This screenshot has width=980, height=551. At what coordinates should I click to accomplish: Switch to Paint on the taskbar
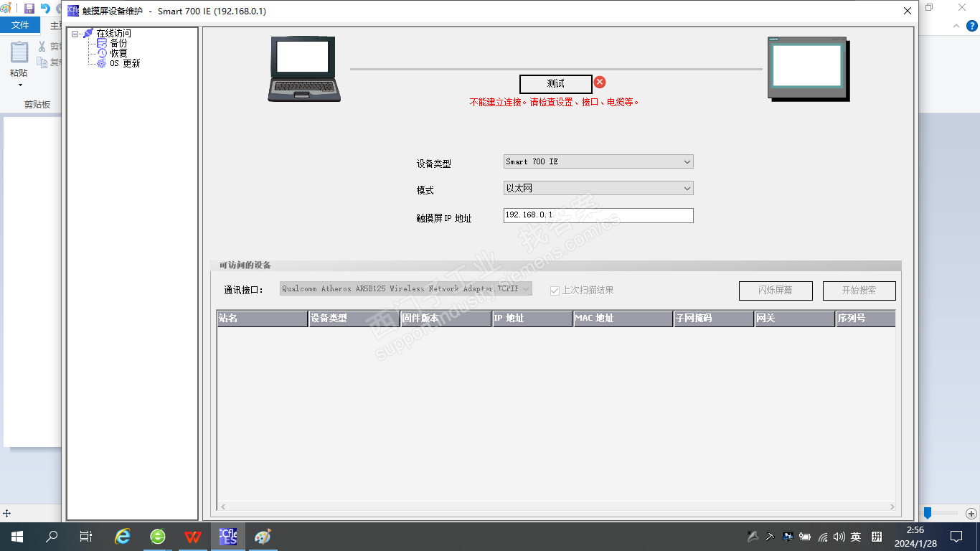click(x=263, y=537)
